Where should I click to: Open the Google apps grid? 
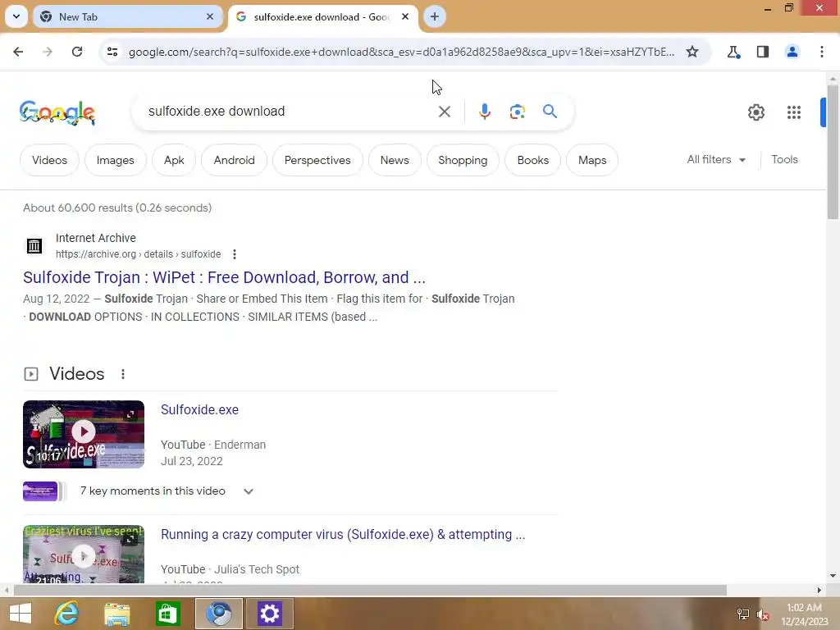pyautogui.click(x=794, y=112)
